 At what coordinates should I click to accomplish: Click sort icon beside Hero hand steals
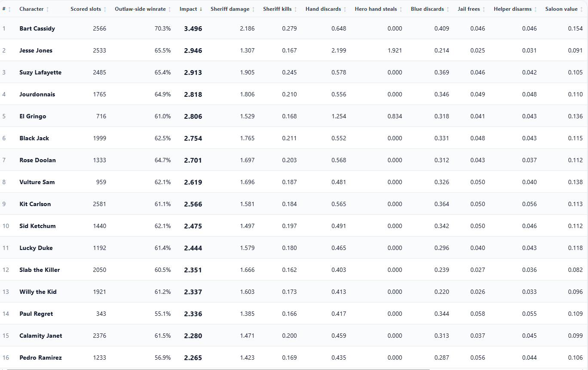tap(401, 9)
